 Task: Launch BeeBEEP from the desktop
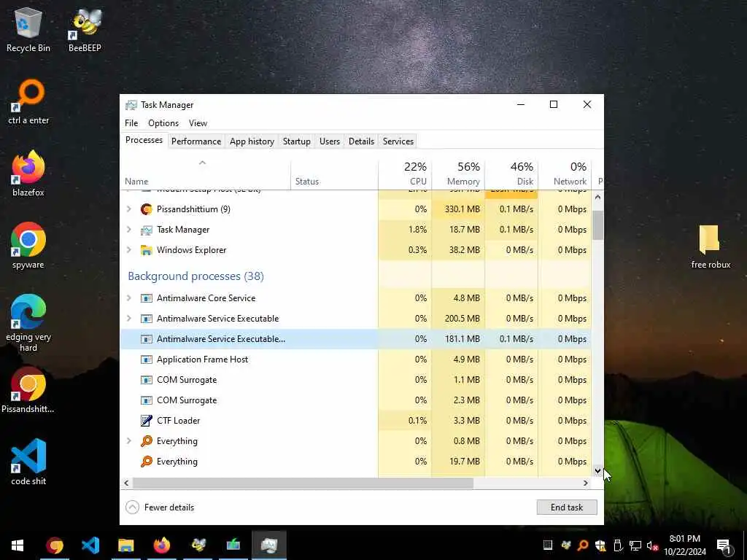(x=85, y=31)
